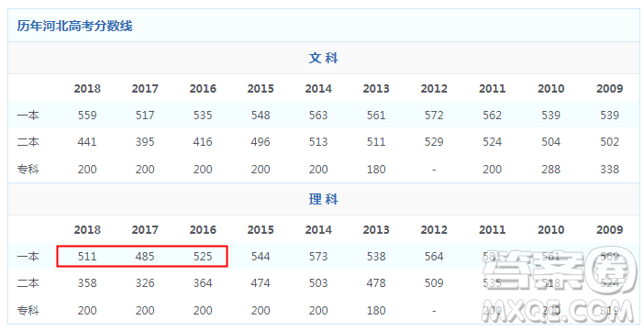Click 文科 一本 score 559 for 2018
Screen dimensions: 644x331
pos(87,115)
